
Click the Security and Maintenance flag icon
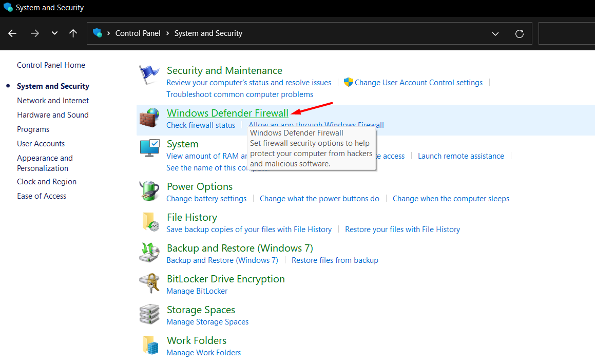(149, 75)
